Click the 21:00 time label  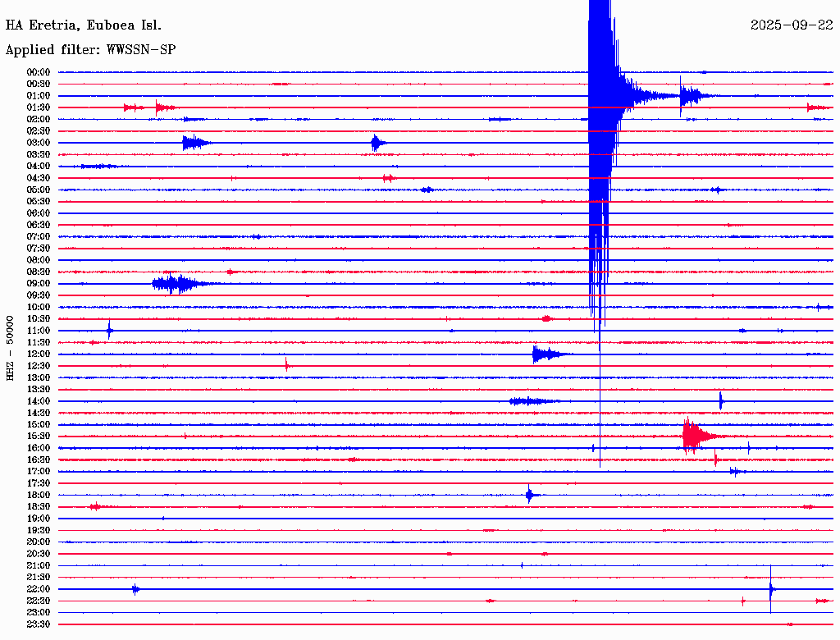[39, 565]
